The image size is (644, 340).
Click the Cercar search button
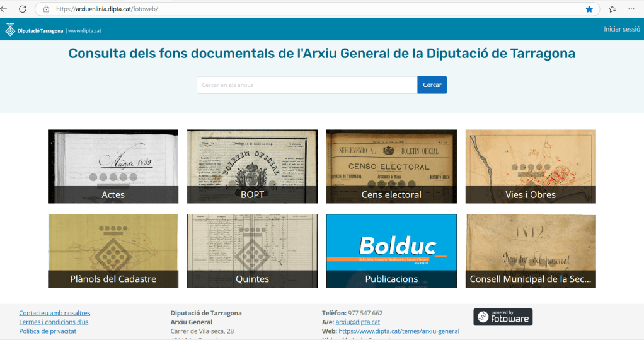[x=432, y=85]
